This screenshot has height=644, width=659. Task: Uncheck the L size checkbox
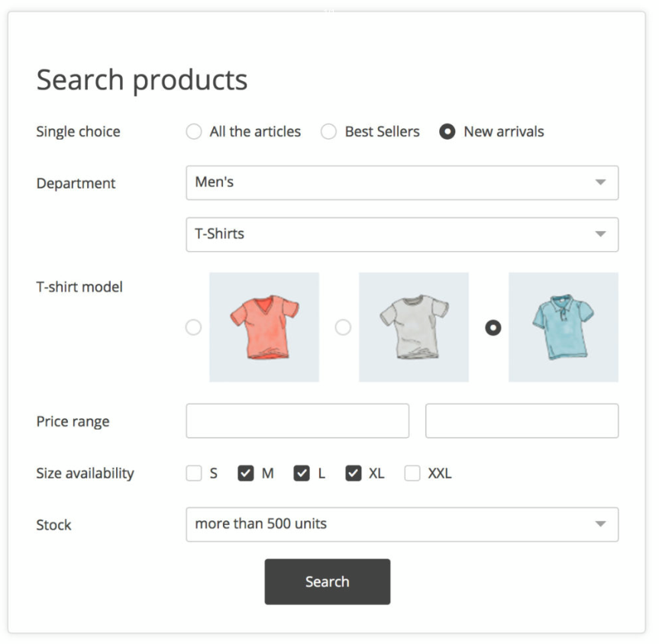pyautogui.click(x=302, y=473)
